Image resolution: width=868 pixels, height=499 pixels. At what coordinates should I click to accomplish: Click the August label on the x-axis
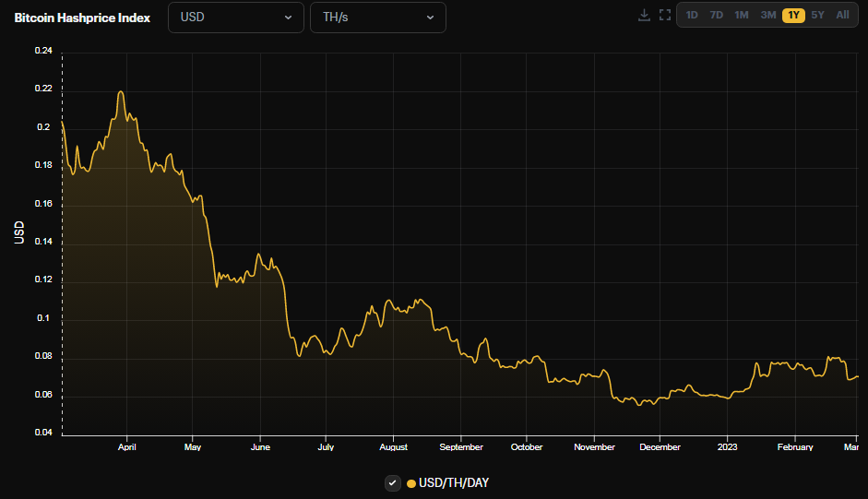pos(394,447)
